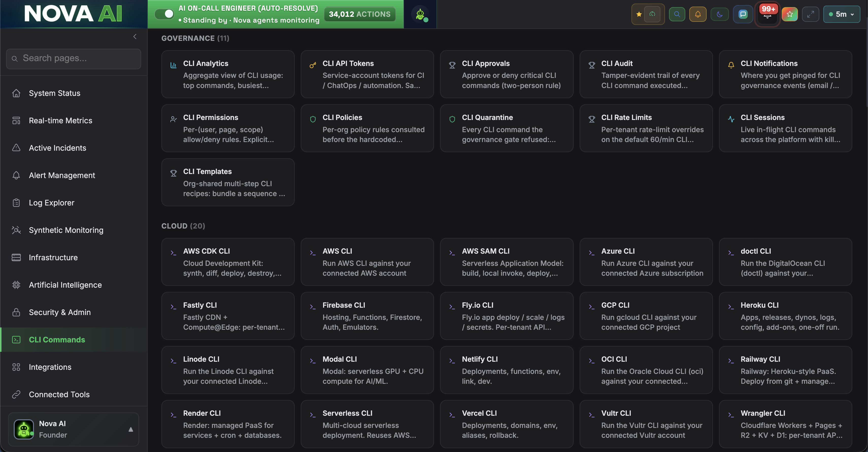
Task: Open the Vercel CLI card
Action: 506,424
